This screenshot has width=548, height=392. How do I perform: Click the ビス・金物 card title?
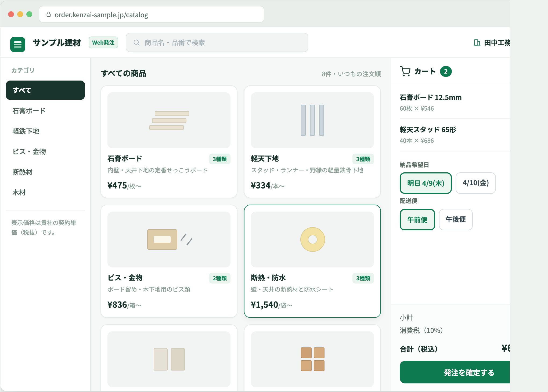125,278
